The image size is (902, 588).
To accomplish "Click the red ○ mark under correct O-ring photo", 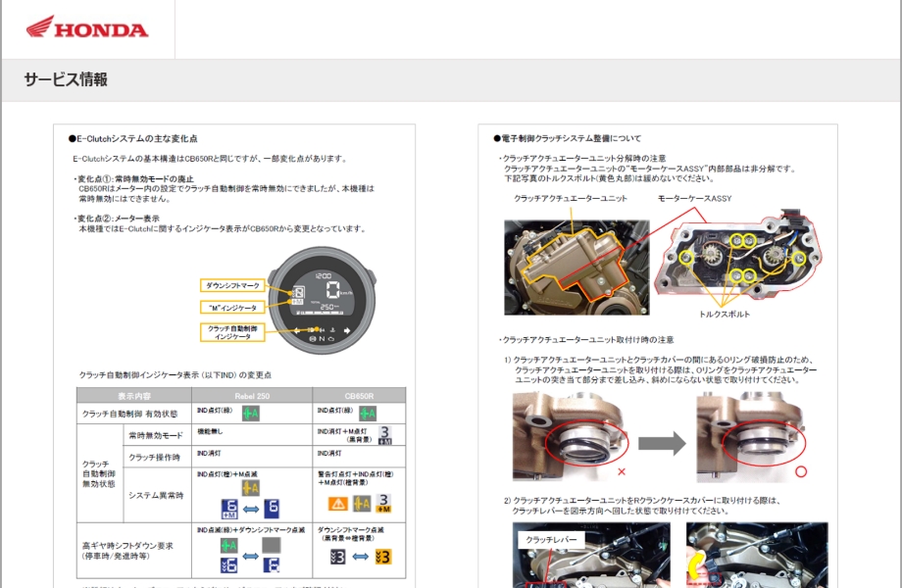I will [x=801, y=471].
